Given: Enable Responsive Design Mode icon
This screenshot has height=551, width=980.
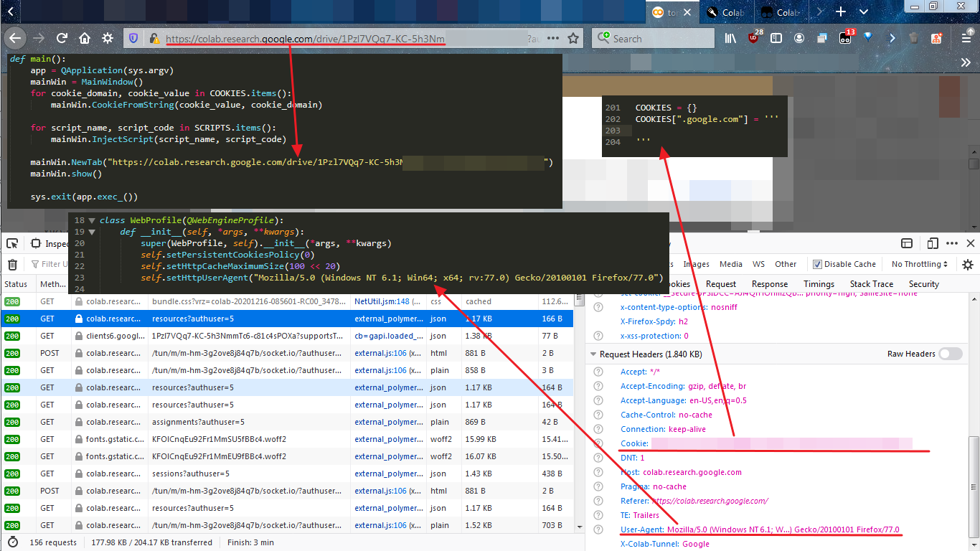Looking at the screenshot, I should click(x=932, y=244).
